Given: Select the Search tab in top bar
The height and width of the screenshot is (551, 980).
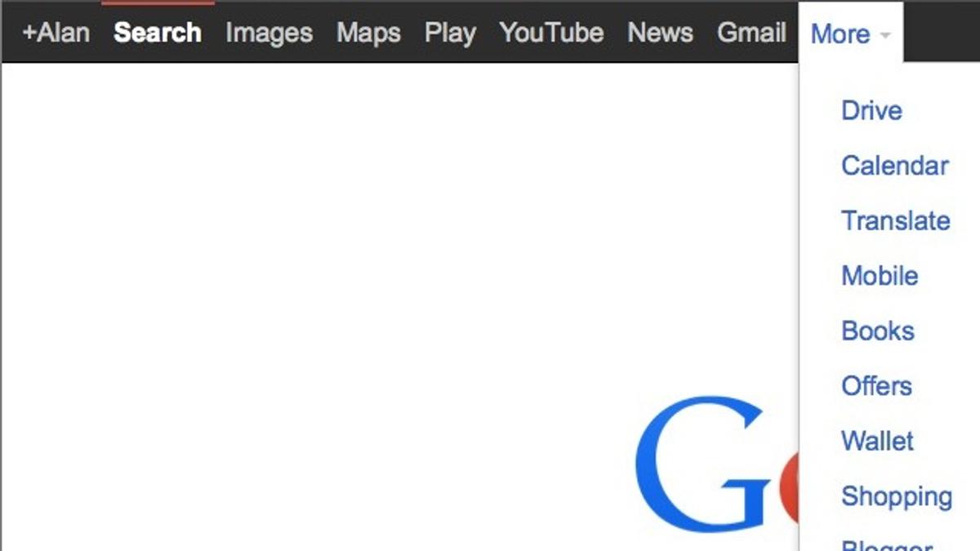Looking at the screenshot, I should (x=158, y=33).
